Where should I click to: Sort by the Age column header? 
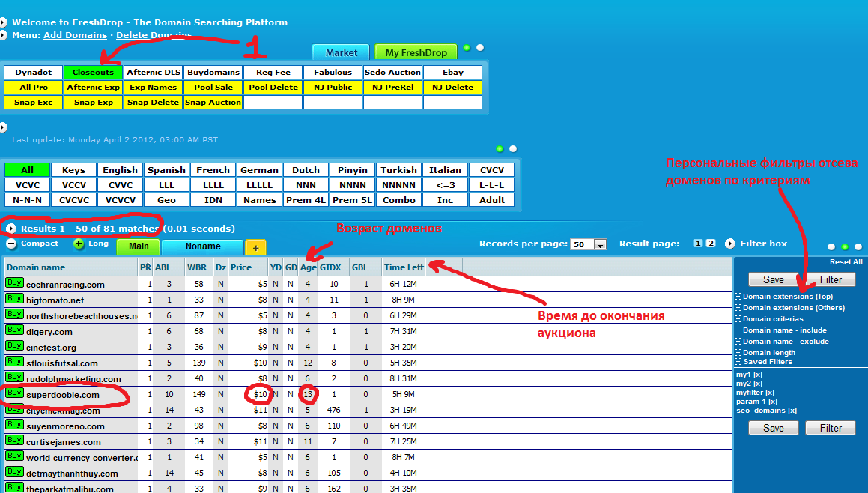pyautogui.click(x=309, y=267)
